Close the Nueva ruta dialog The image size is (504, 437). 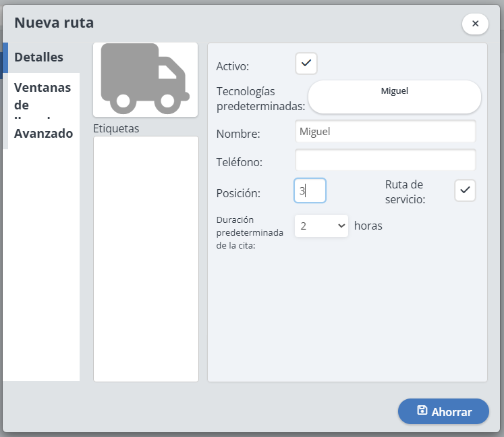click(475, 24)
